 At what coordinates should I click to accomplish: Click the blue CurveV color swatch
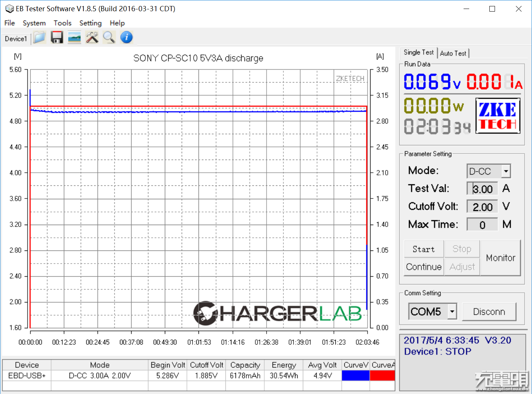356,376
